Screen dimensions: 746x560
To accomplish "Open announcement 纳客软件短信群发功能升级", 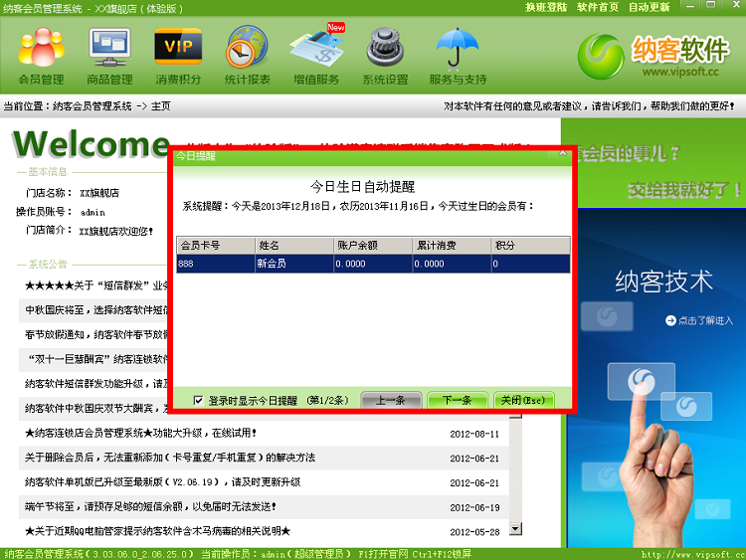I will 96,384.
